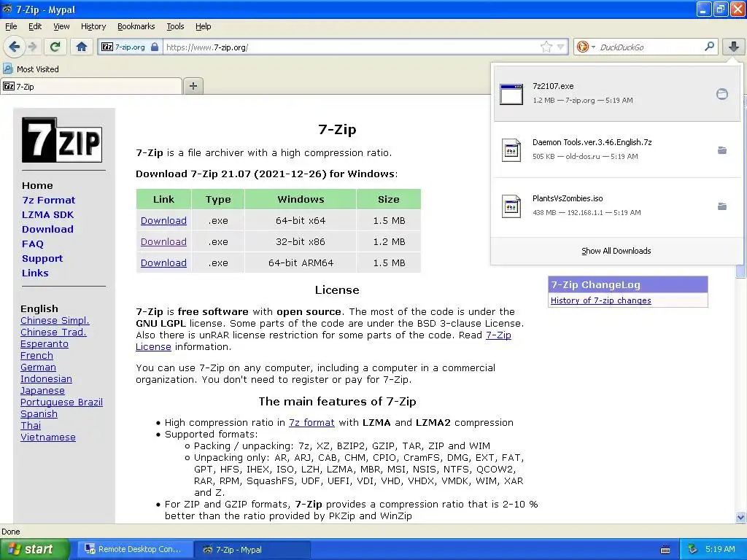
Task: Click the scrollbar down arrow
Action: tap(740, 517)
